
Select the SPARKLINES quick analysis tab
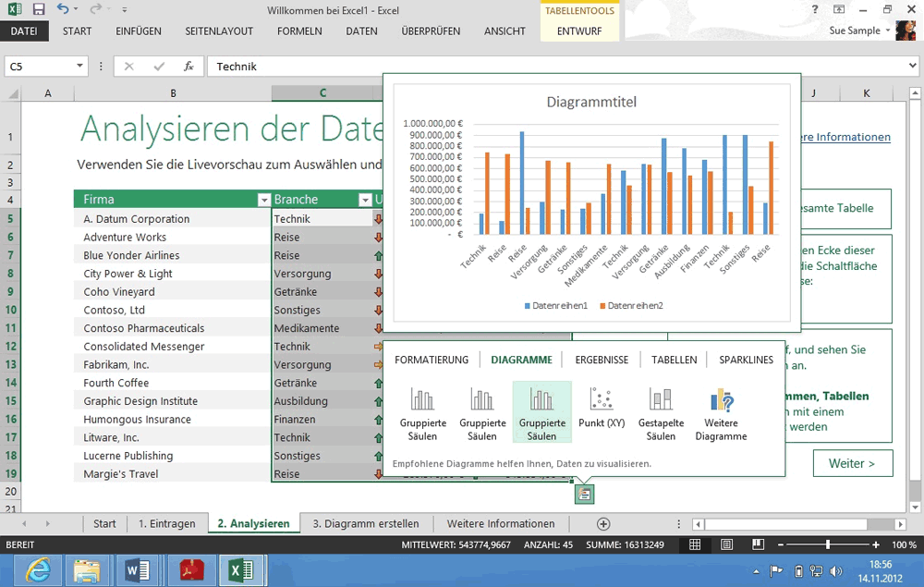[x=746, y=360]
